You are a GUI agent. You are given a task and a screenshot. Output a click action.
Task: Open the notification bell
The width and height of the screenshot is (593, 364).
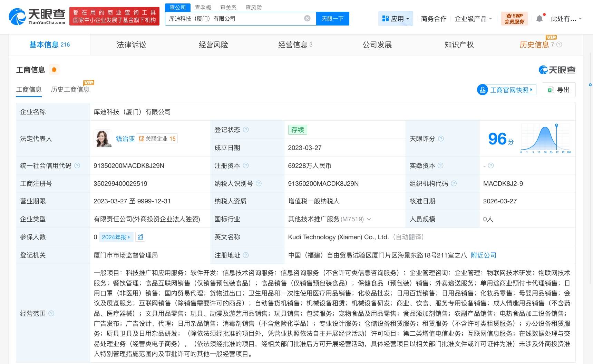pyautogui.click(x=539, y=19)
